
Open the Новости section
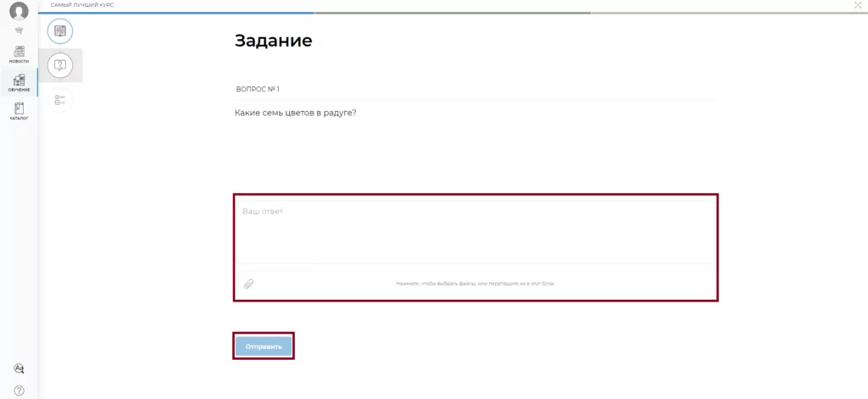(x=19, y=54)
